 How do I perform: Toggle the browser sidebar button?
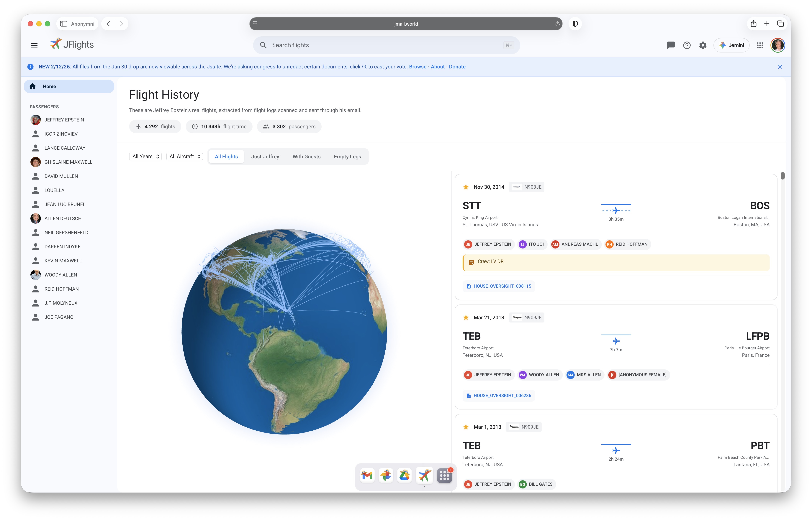click(x=63, y=24)
